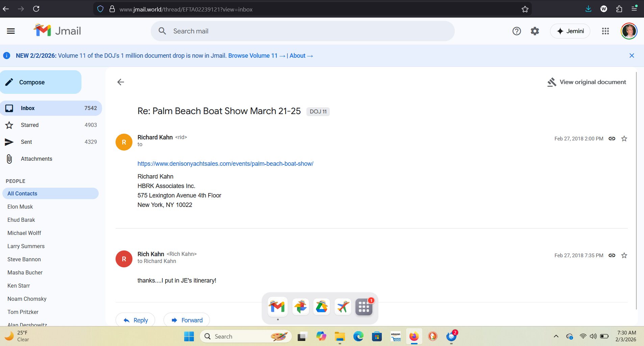Viewport: 644px width, 346px height.
Task: Go to the Starred folder
Action: tap(30, 125)
